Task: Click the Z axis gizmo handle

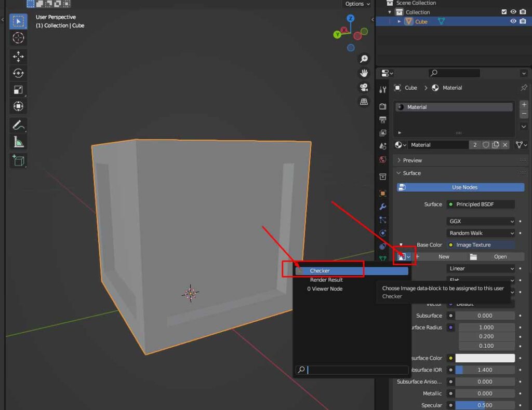Action: [x=351, y=18]
